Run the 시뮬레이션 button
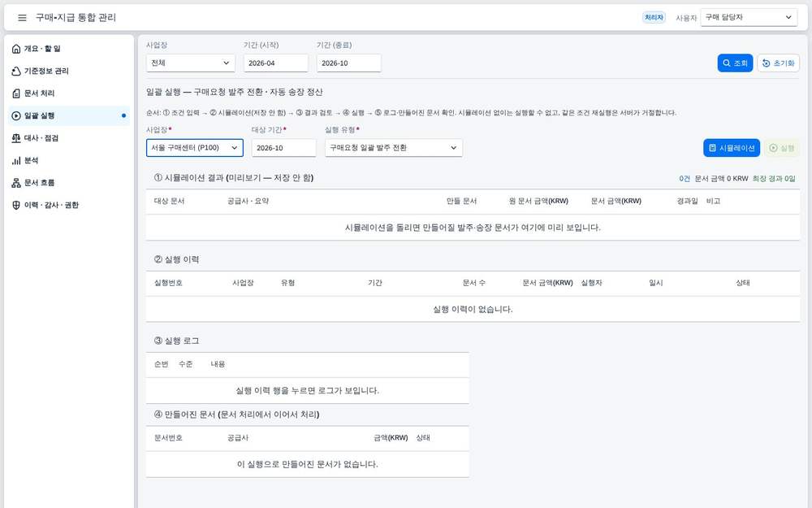This screenshot has width=812, height=508. pos(732,148)
